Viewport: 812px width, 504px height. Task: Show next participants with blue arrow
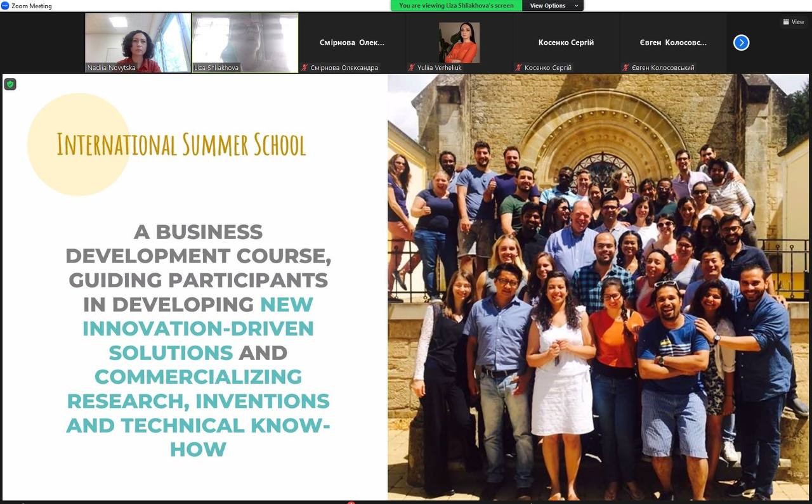pos(741,42)
